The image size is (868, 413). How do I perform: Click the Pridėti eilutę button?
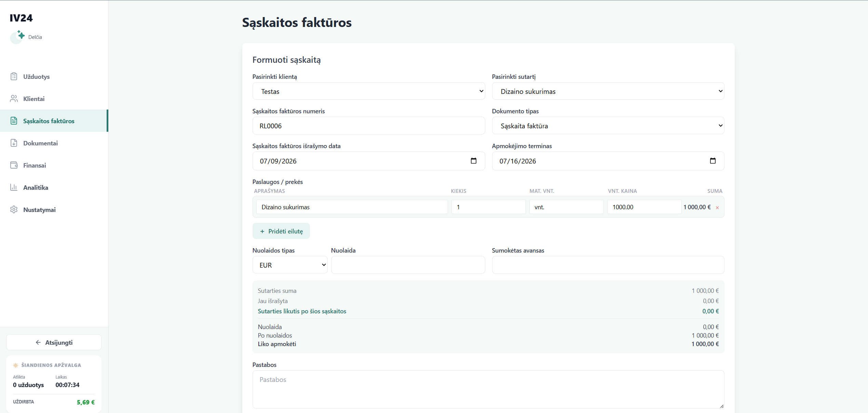281,231
